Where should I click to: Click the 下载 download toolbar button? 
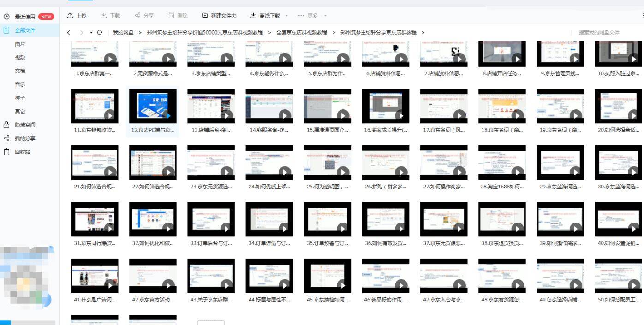tap(110, 16)
